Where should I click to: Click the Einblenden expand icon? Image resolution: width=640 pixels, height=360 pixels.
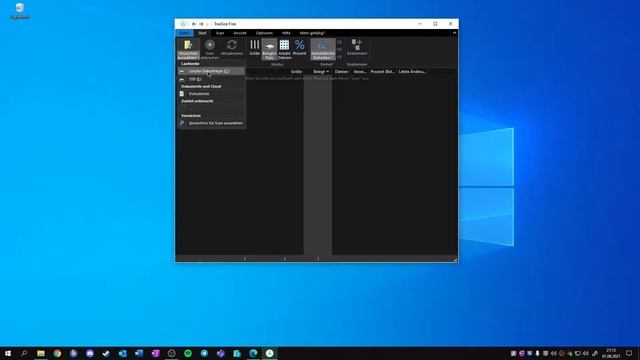(x=357, y=44)
